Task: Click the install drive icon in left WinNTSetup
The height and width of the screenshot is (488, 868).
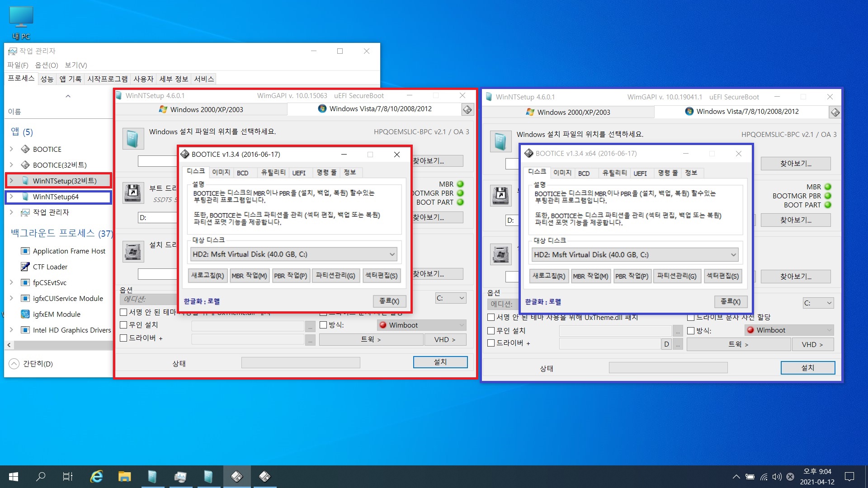Action: pyautogui.click(x=133, y=252)
